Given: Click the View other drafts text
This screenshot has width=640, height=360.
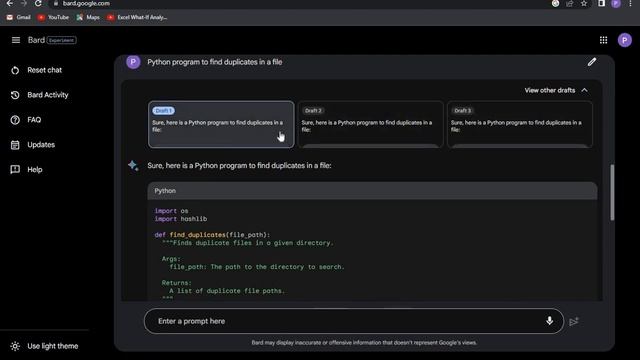Looking at the screenshot, I should point(550,90).
